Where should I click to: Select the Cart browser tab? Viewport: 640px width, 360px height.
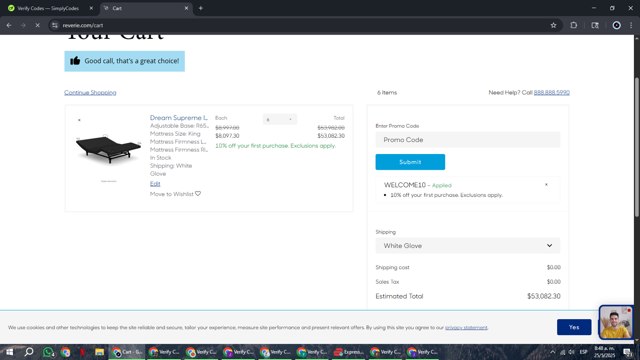(x=145, y=8)
